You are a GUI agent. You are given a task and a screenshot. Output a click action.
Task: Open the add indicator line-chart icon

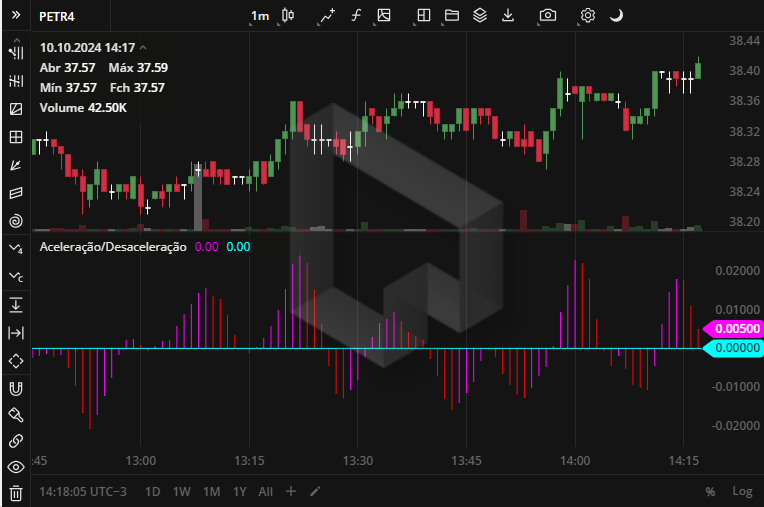coord(327,16)
